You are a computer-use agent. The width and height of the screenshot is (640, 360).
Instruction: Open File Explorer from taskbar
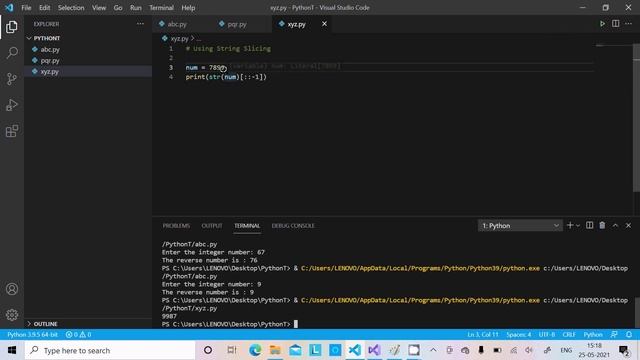(275, 350)
